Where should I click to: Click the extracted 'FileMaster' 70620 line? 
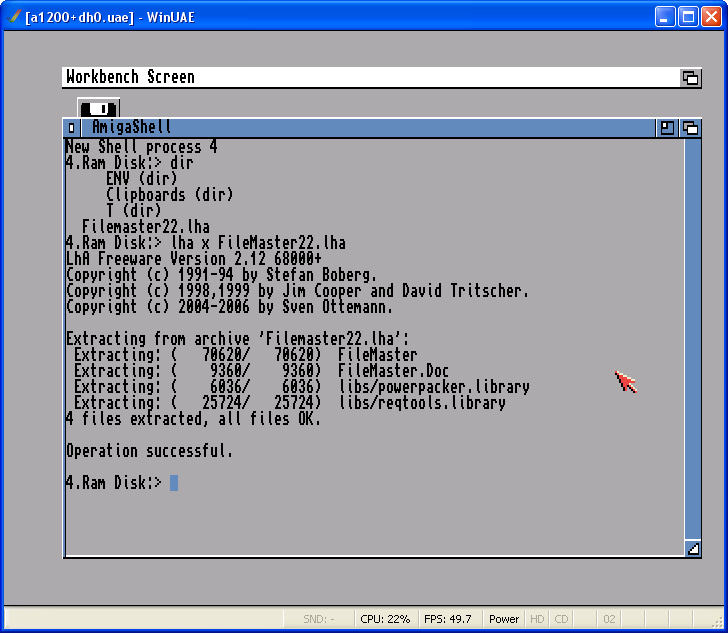point(246,355)
